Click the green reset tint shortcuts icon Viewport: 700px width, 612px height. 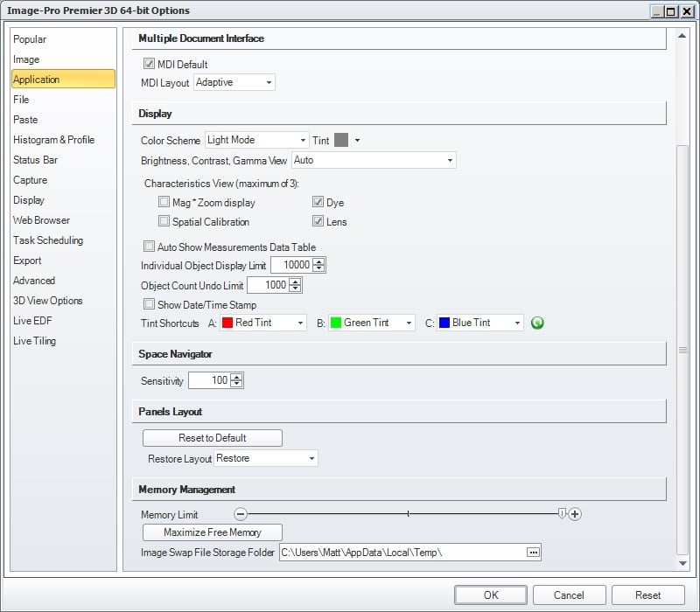[x=537, y=323]
